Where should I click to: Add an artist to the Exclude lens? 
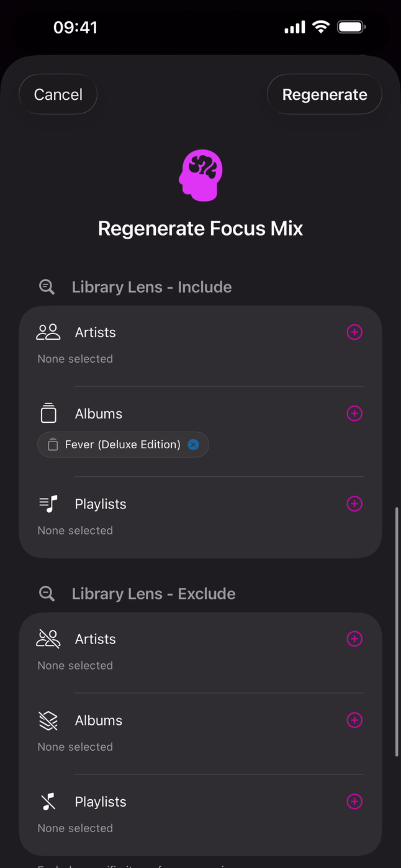point(354,639)
